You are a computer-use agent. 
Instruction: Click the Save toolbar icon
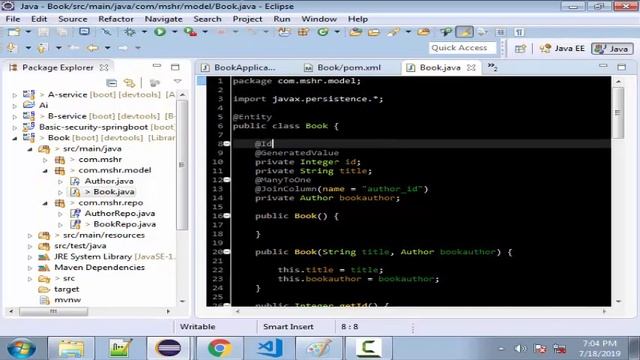pos(44,32)
